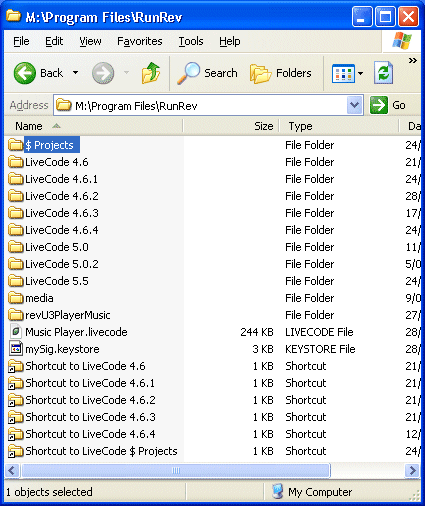Screen dimensions: 425x506
Task: Open the Help menu
Action: pyautogui.click(x=230, y=41)
